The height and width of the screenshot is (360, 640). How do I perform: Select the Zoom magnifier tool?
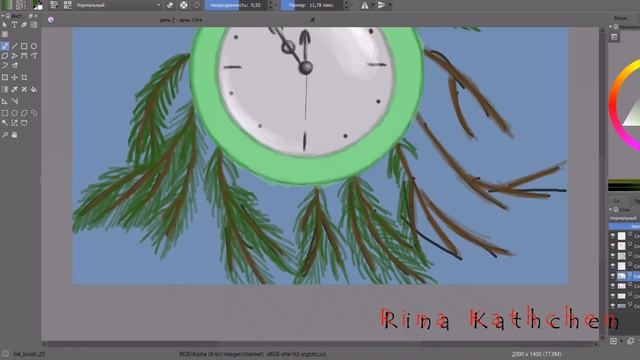[4, 135]
